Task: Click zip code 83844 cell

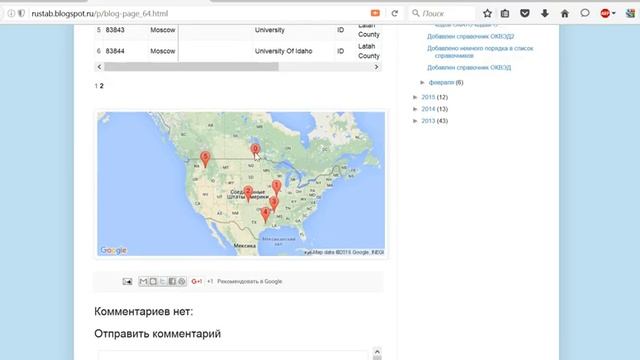Action: coord(115,51)
